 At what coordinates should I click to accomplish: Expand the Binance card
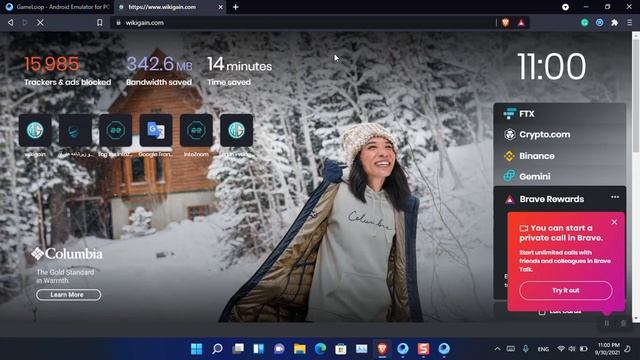(x=559, y=156)
